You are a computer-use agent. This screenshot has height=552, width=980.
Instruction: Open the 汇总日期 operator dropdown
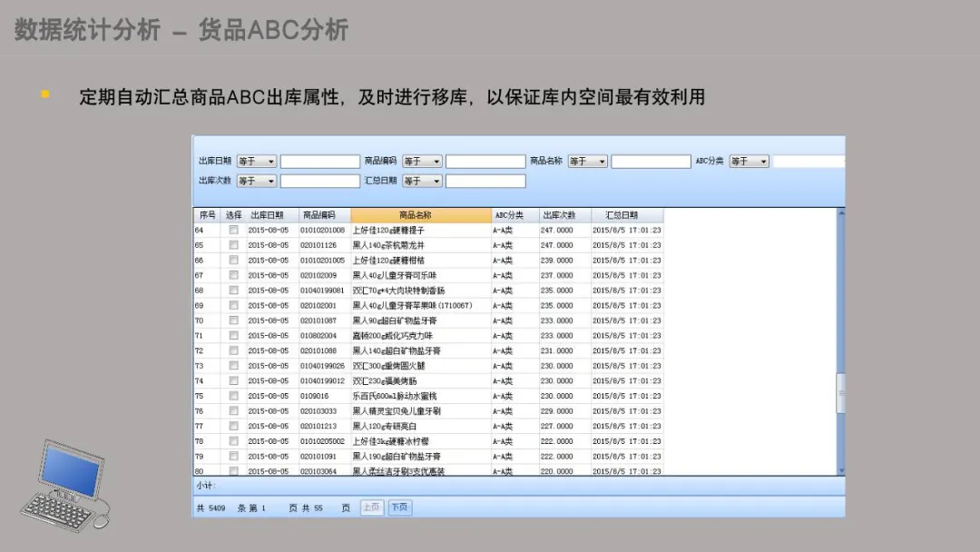coord(422,182)
